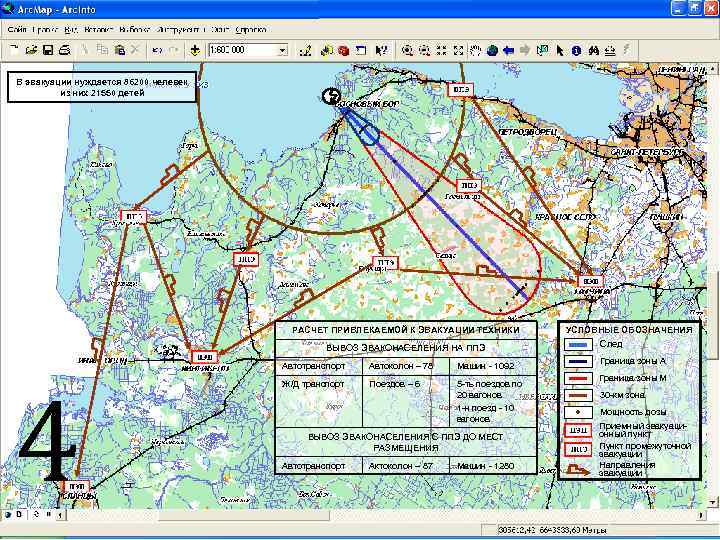The width and height of the screenshot is (720, 540).
Task: Switch to Layout View page button
Action: pyautogui.click(x=20, y=515)
